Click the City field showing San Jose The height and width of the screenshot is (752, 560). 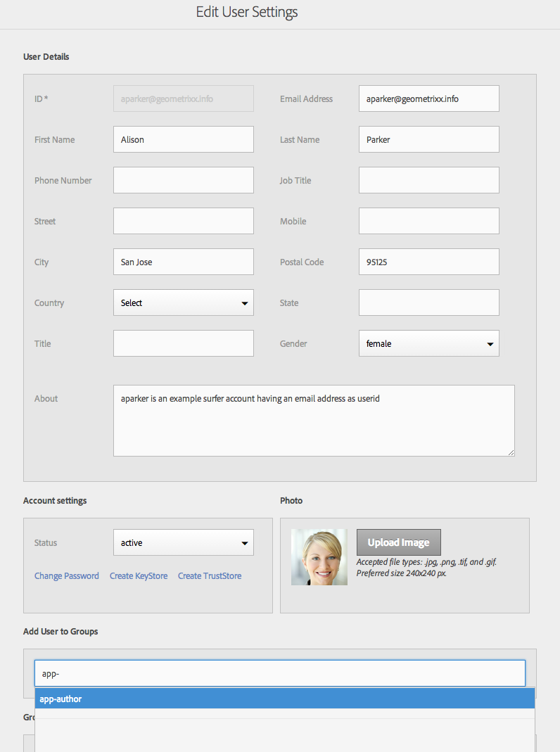click(x=183, y=262)
